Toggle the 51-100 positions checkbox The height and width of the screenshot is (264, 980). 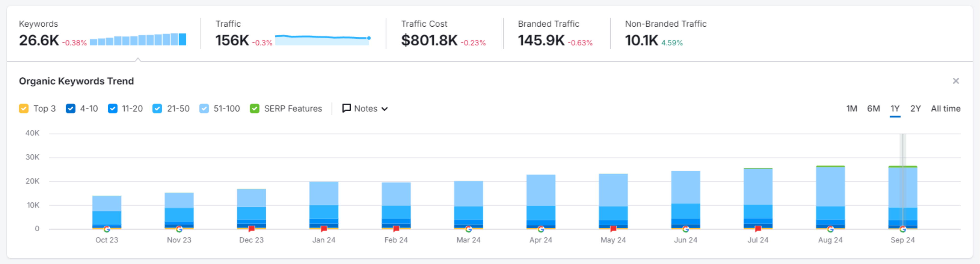[x=204, y=109]
